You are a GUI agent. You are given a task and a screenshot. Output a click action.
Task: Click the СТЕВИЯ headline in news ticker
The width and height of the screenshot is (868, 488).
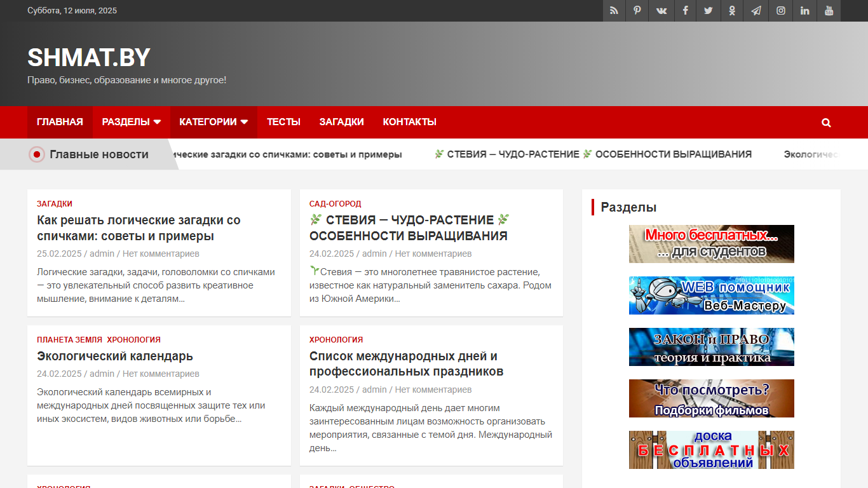(x=593, y=154)
